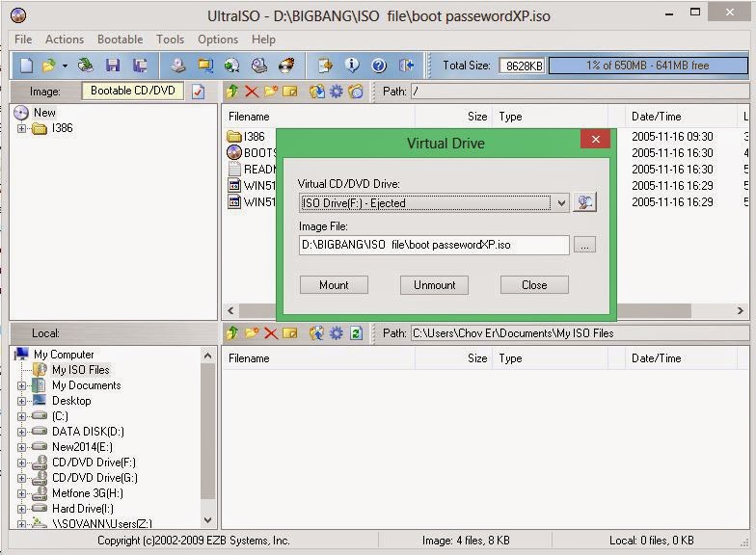Screen dimensions: 756x555
Task: Open the Virtual CD/DVD Drive dropdown
Action: coord(561,202)
